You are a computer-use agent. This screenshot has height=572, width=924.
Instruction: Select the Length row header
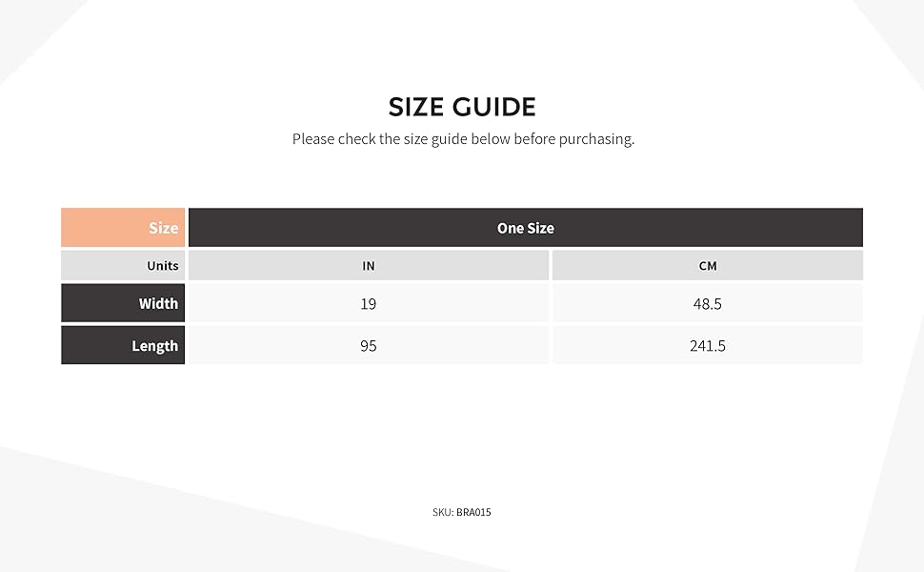[124, 346]
